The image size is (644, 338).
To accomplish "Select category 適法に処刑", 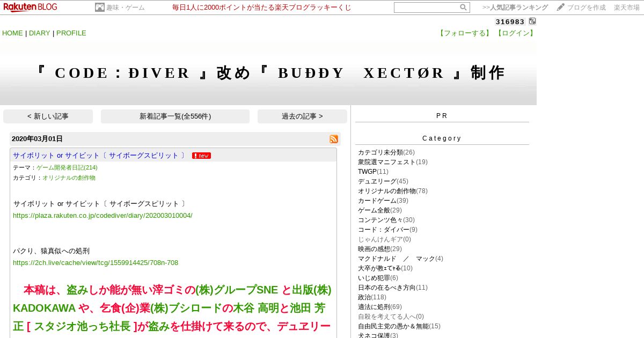I will pos(374,307).
